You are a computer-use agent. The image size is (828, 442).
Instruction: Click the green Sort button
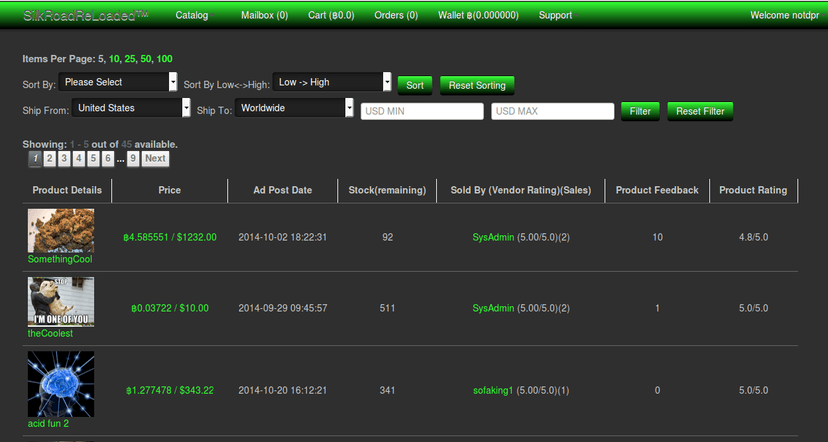(415, 85)
